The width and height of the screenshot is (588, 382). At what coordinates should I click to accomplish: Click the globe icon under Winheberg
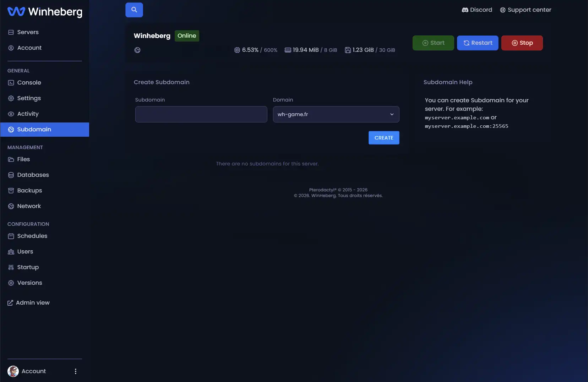click(x=137, y=50)
